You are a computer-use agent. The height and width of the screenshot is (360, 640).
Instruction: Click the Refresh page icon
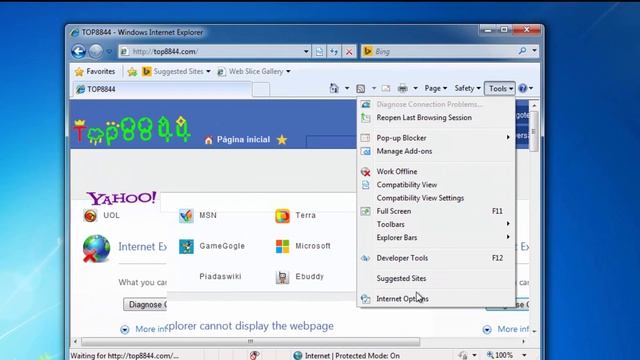pyautogui.click(x=334, y=51)
